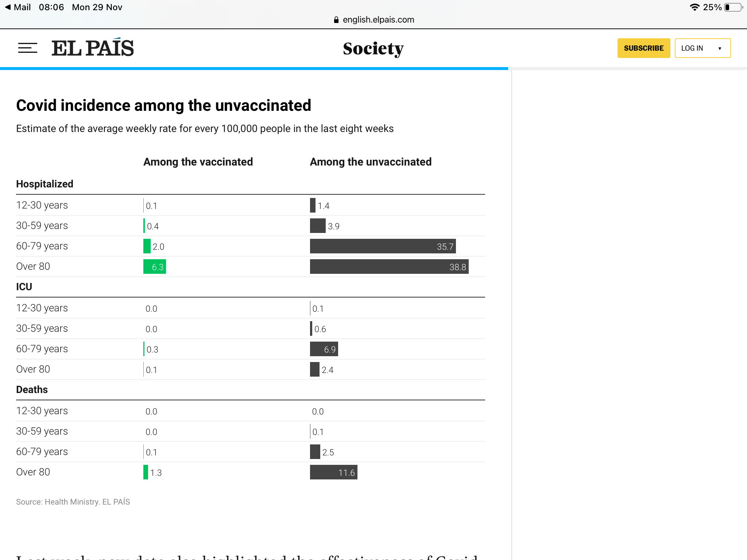Click the EL PAÍS logo
This screenshot has height=560, width=747.
tap(93, 48)
